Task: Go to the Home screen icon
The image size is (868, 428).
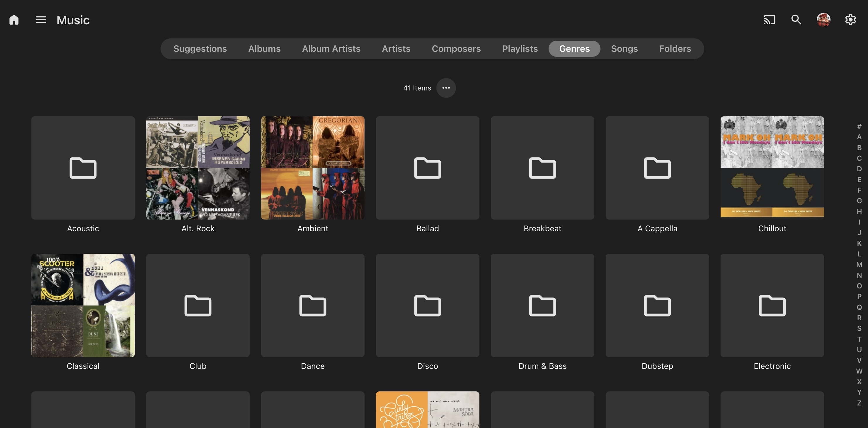Action: point(14,20)
